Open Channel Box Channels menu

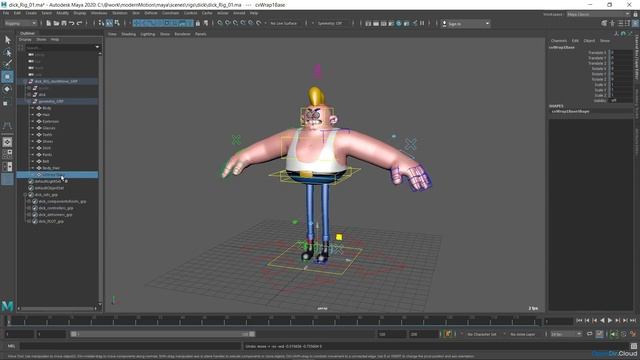tap(559, 41)
